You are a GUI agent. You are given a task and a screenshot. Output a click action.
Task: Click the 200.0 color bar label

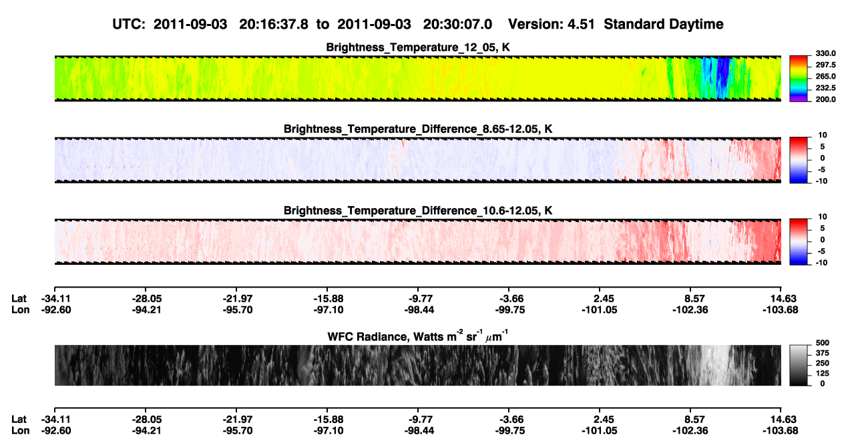pos(826,99)
